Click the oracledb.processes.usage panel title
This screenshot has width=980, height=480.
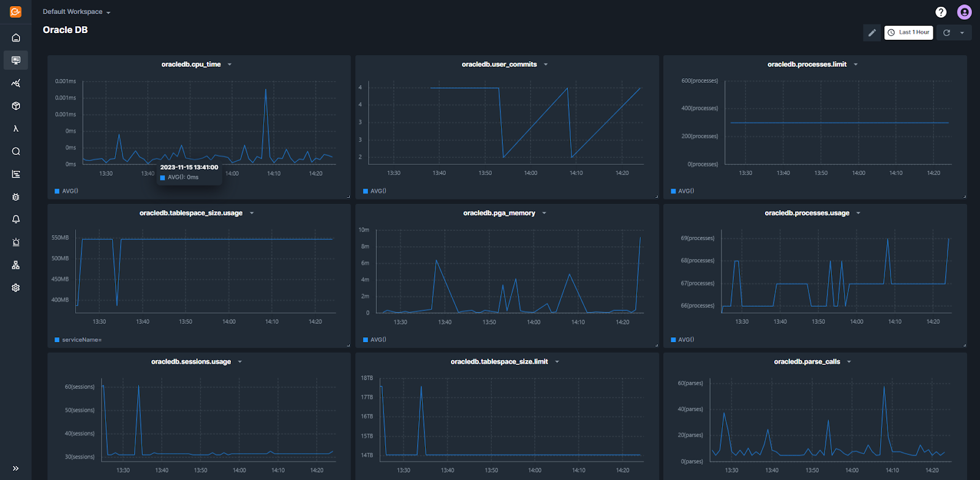point(807,213)
